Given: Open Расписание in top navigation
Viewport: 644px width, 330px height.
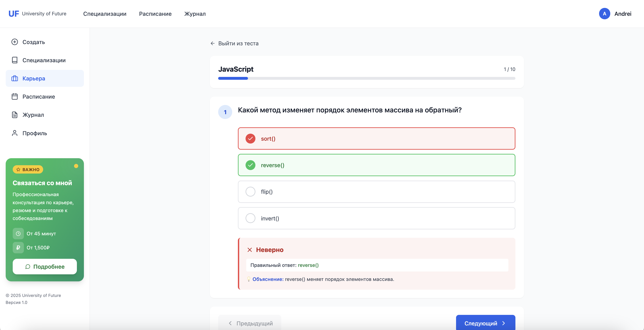Looking at the screenshot, I should tap(155, 14).
